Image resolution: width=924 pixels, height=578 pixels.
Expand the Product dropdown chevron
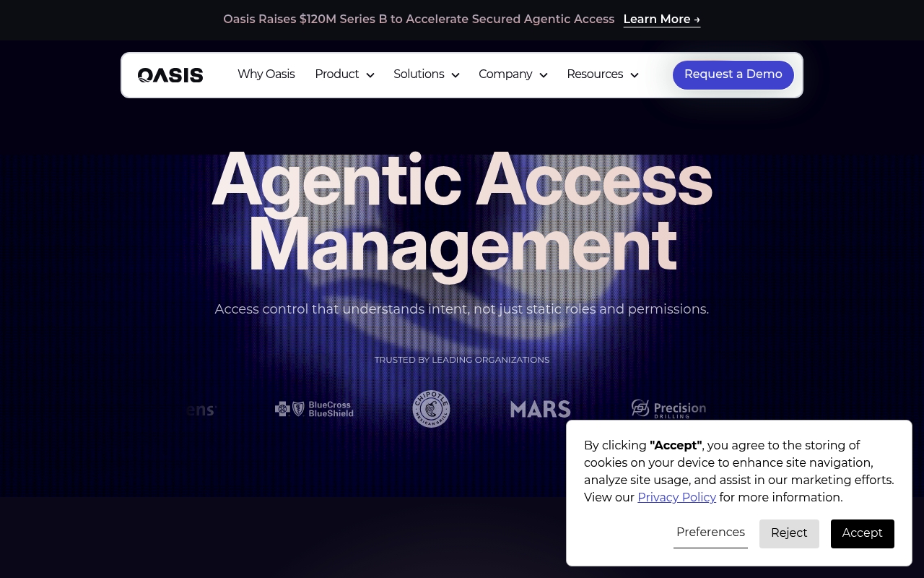coord(370,75)
